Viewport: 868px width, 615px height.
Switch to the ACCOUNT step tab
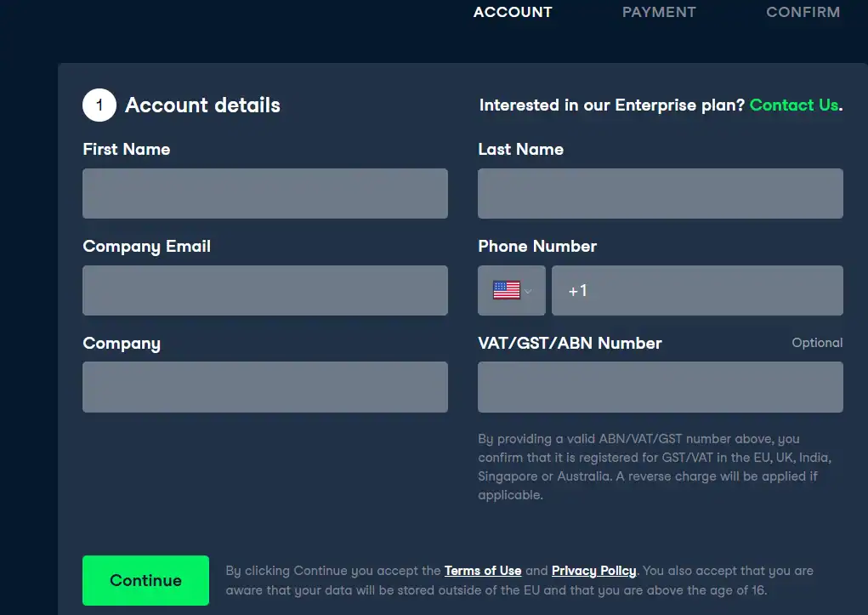point(513,12)
